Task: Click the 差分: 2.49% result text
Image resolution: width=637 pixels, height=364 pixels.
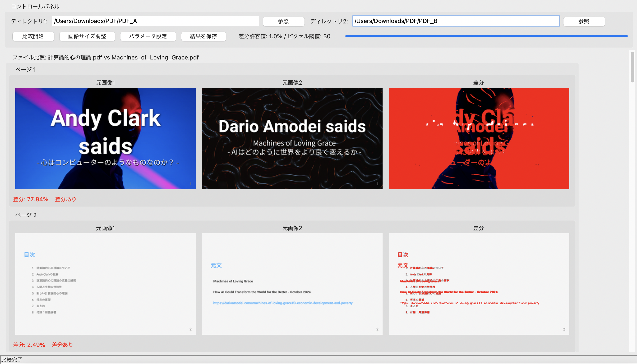Action: (29, 345)
